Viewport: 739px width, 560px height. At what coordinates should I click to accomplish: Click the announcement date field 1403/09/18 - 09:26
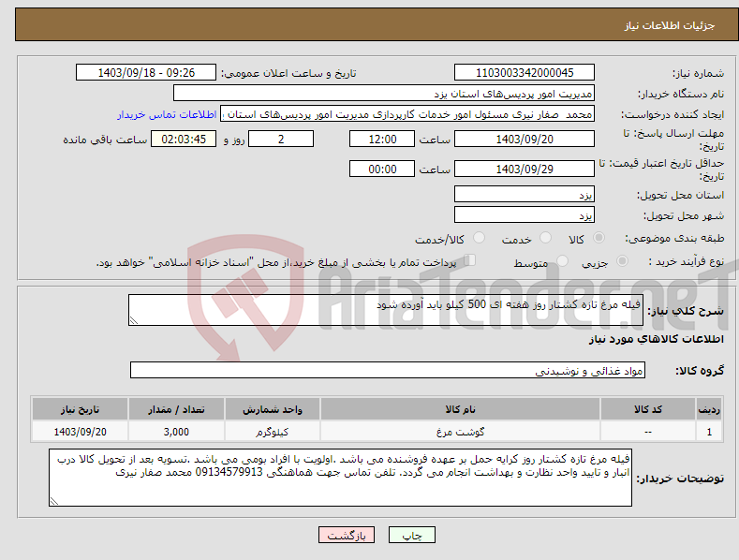tap(146, 73)
